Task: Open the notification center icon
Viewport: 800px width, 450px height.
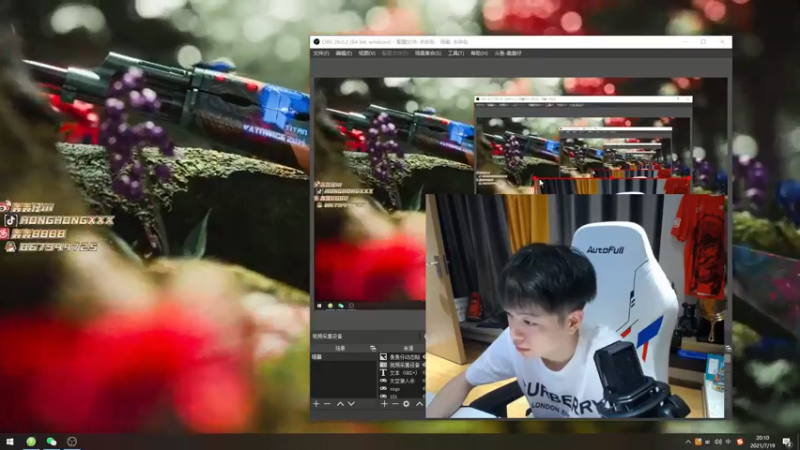Action: tap(787, 442)
